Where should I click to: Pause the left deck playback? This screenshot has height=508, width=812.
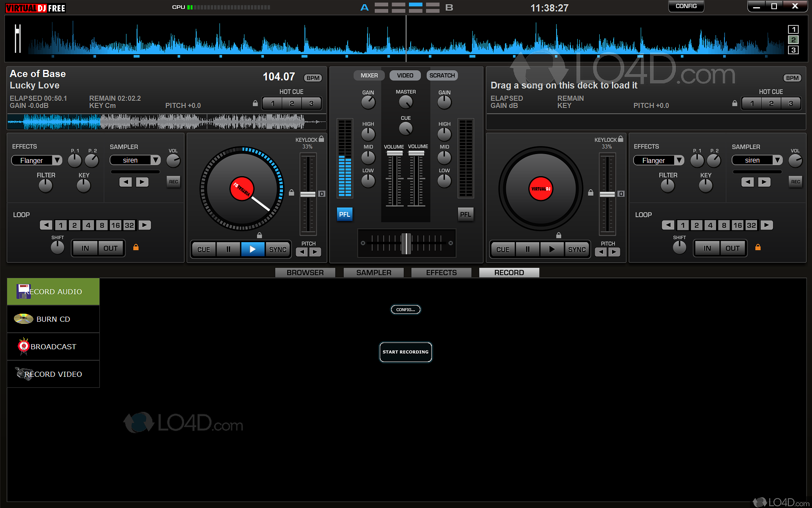228,249
